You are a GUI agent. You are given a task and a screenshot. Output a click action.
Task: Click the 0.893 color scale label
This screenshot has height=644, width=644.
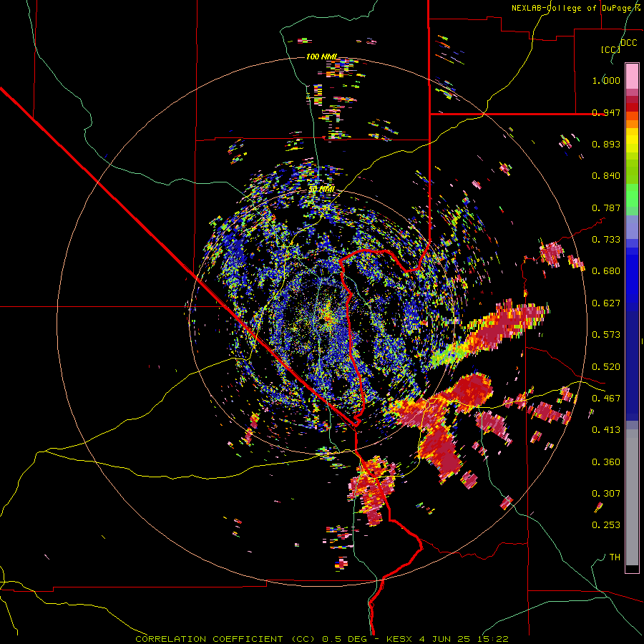[x=606, y=144]
